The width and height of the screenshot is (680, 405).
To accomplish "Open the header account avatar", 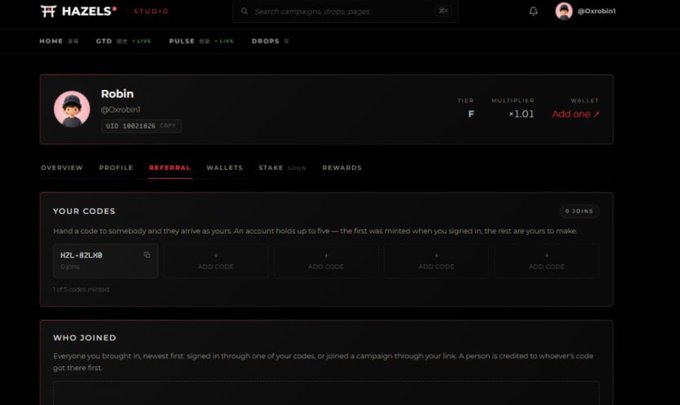I will click(564, 11).
